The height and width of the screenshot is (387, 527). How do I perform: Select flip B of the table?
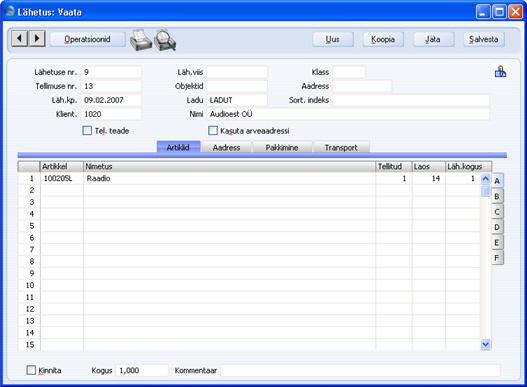coord(497,196)
